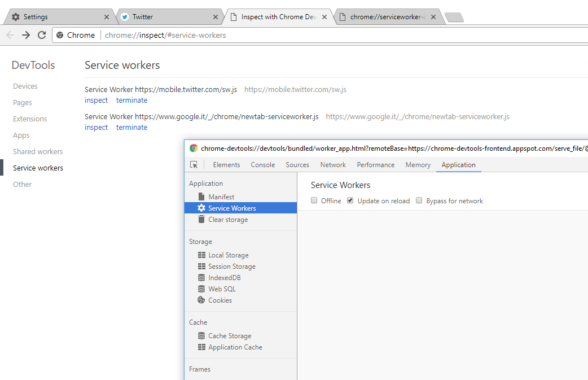Viewport: 588px width, 380px height.
Task: Collapse the Storage section header
Action: pyautogui.click(x=201, y=242)
